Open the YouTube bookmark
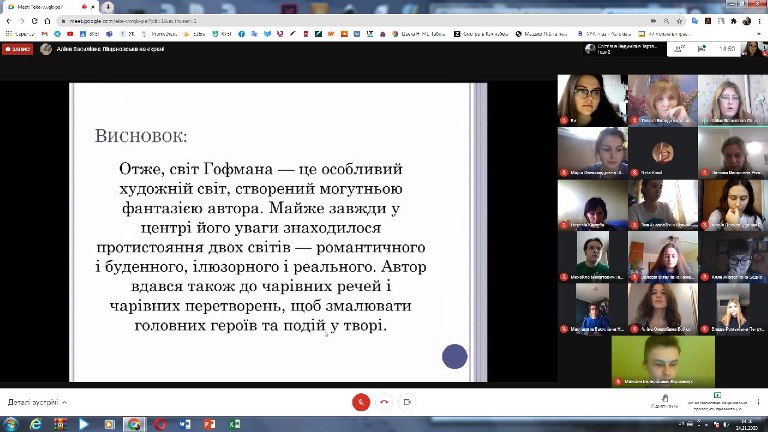The image size is (768, 432). (70, 34)
